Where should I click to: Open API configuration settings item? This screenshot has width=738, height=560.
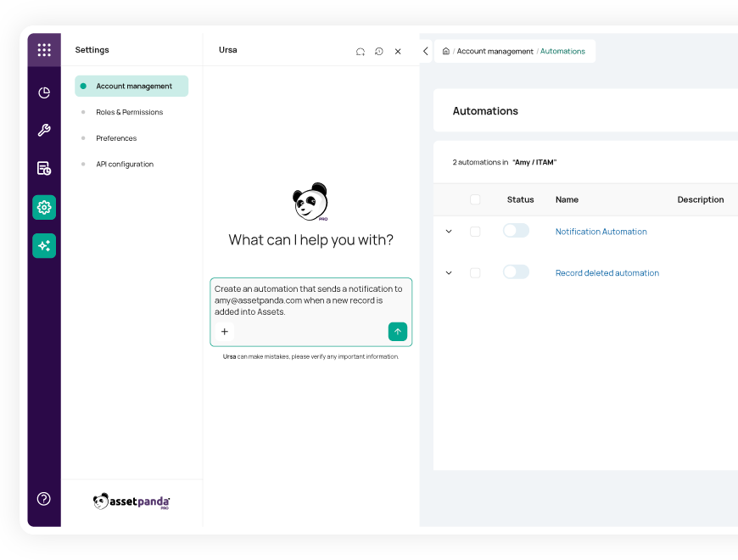(125, 165)
